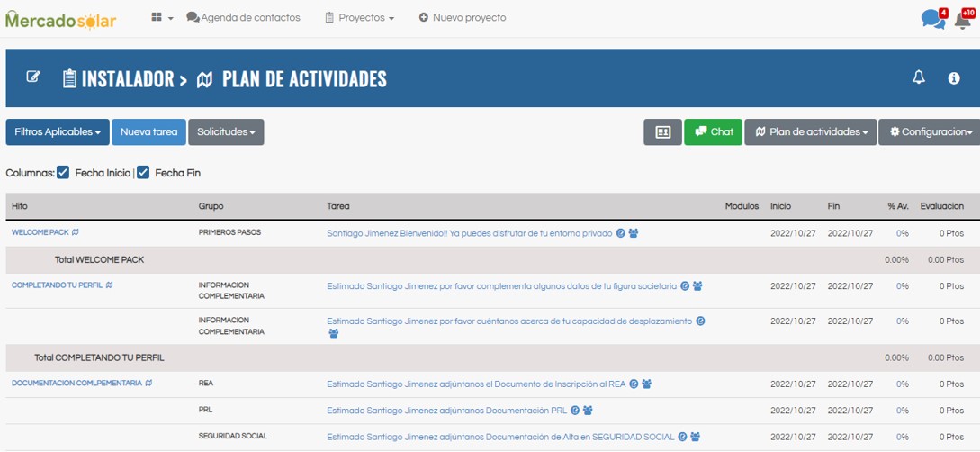The width and height of the screenshot is (980, 452).
Task: Open the SEGURIDAD SOCIAL documentation task link
Action: click(499, 437)
